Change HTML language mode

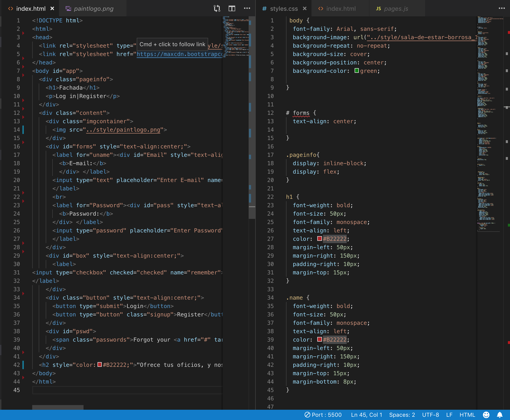pos(467,415)
